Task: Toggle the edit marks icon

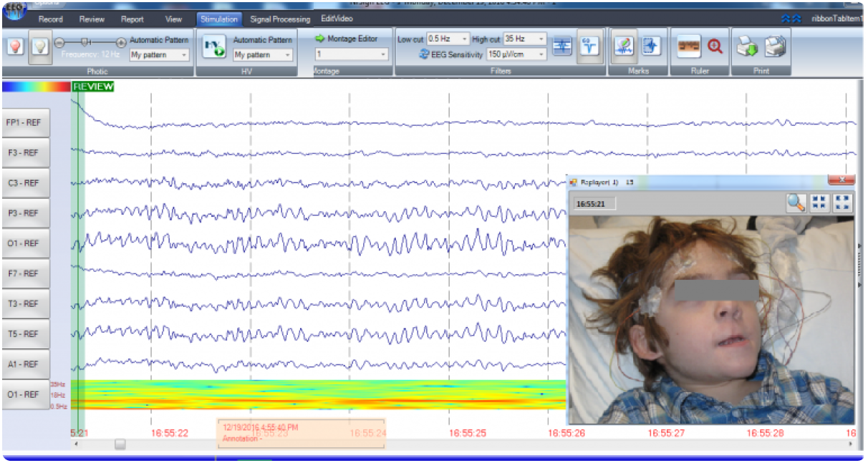Action: point(624,47)
